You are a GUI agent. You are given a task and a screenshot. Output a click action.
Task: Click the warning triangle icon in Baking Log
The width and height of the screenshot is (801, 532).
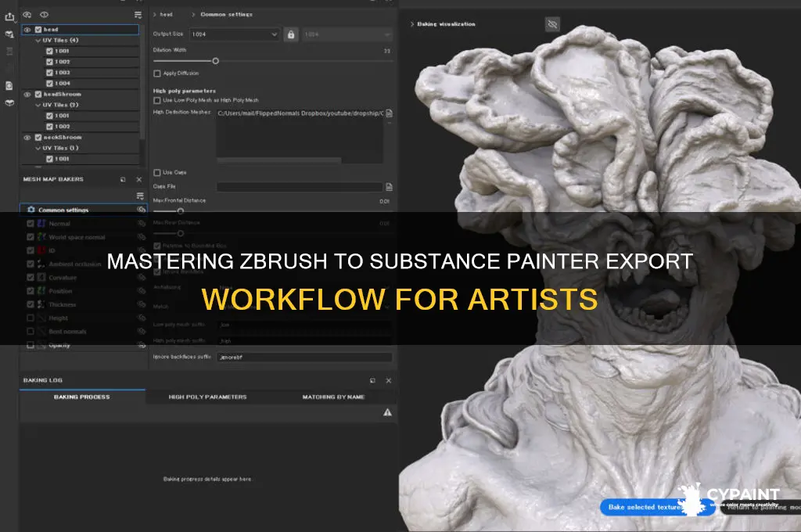coord(388,412)
